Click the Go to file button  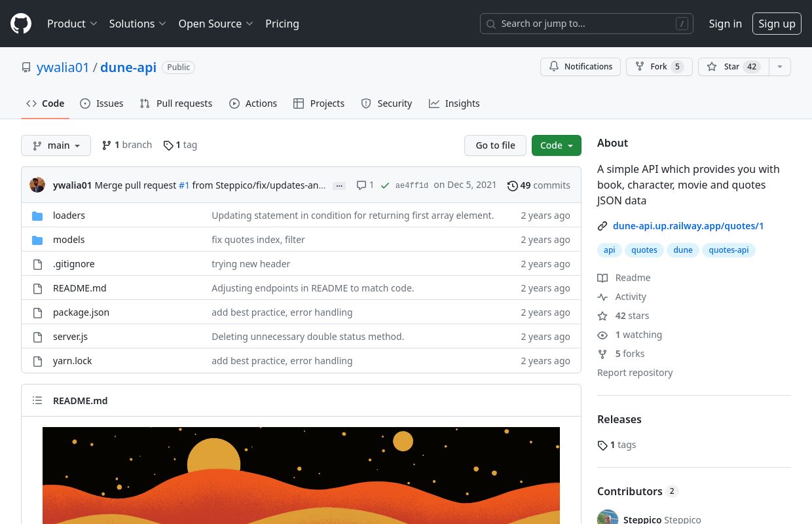(x=495, y=145)
